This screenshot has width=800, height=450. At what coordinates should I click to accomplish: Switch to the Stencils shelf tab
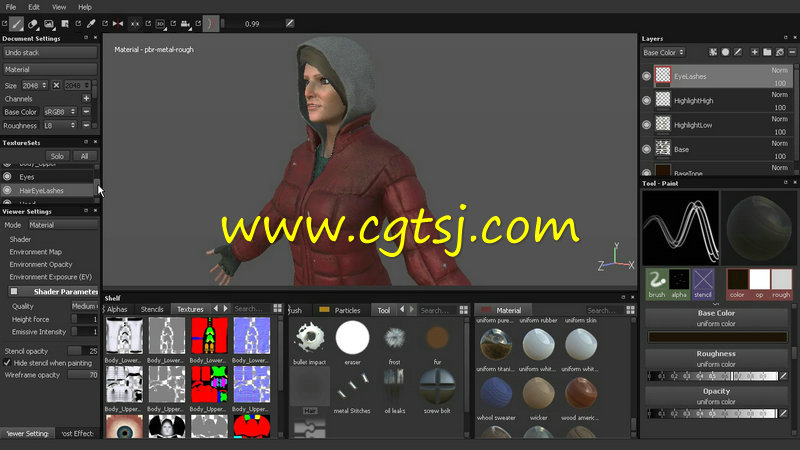point(152,309)
